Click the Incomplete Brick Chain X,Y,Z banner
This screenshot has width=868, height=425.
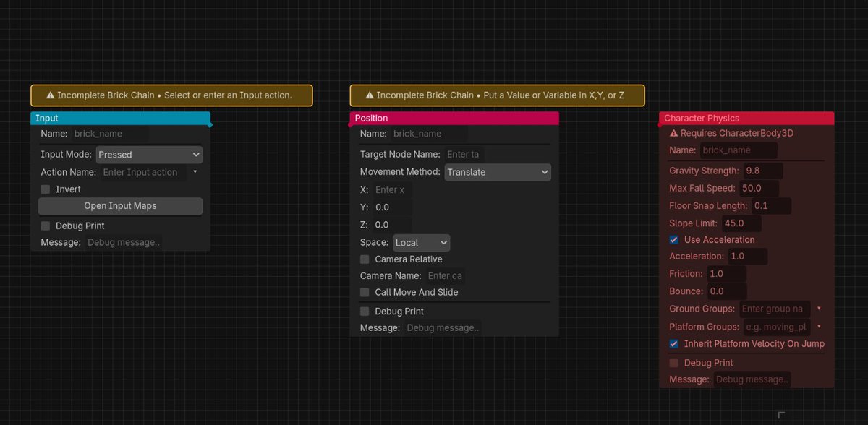497,95
